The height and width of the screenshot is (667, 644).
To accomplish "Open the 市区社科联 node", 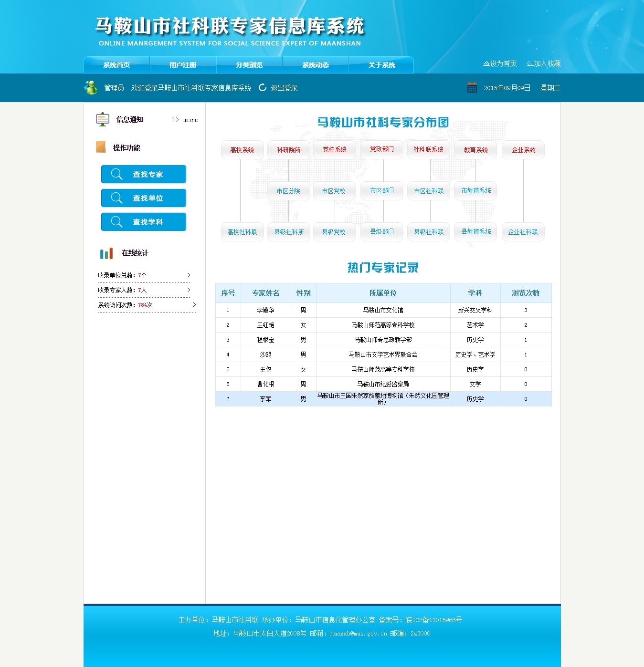I will pos(429,191).
